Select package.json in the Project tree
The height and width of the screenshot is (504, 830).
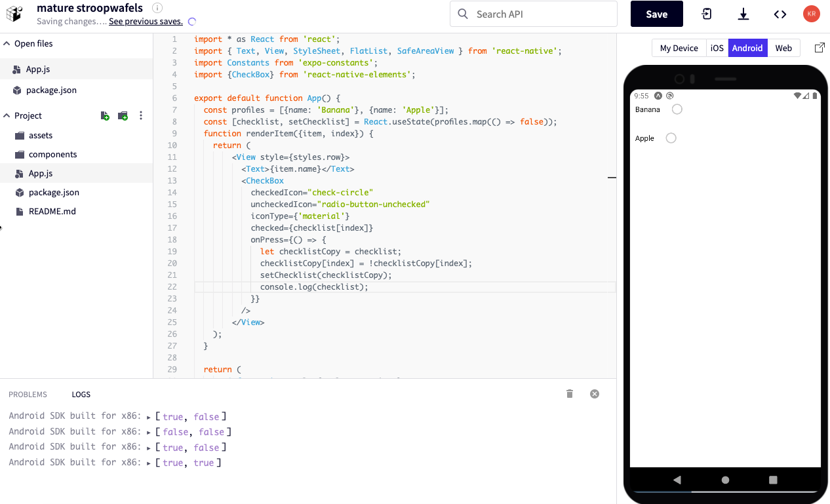point(76,193)
